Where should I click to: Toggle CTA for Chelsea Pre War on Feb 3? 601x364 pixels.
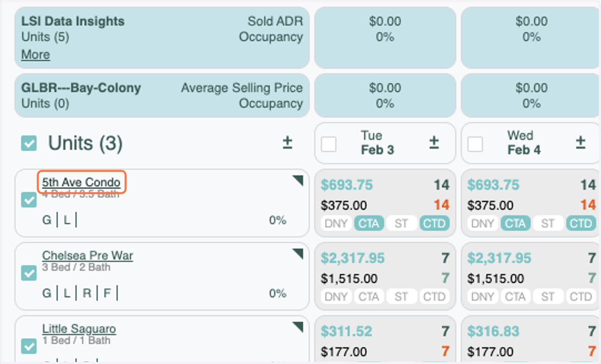[x=369, y=296]
